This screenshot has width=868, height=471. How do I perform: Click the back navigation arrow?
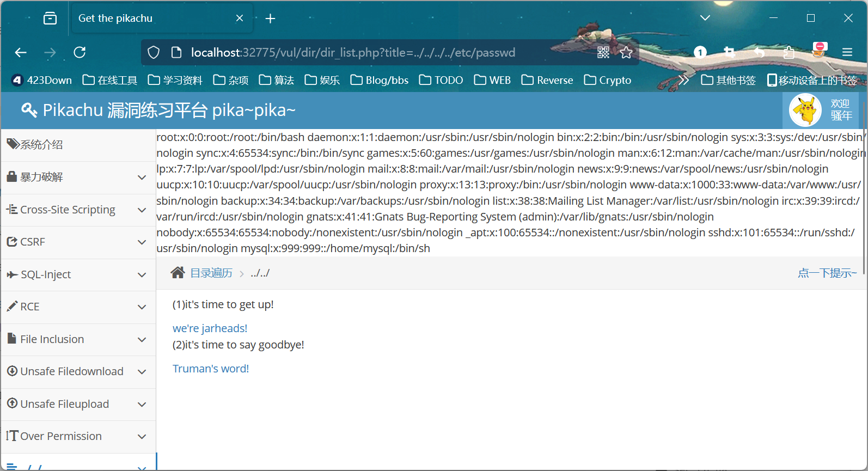21,52
